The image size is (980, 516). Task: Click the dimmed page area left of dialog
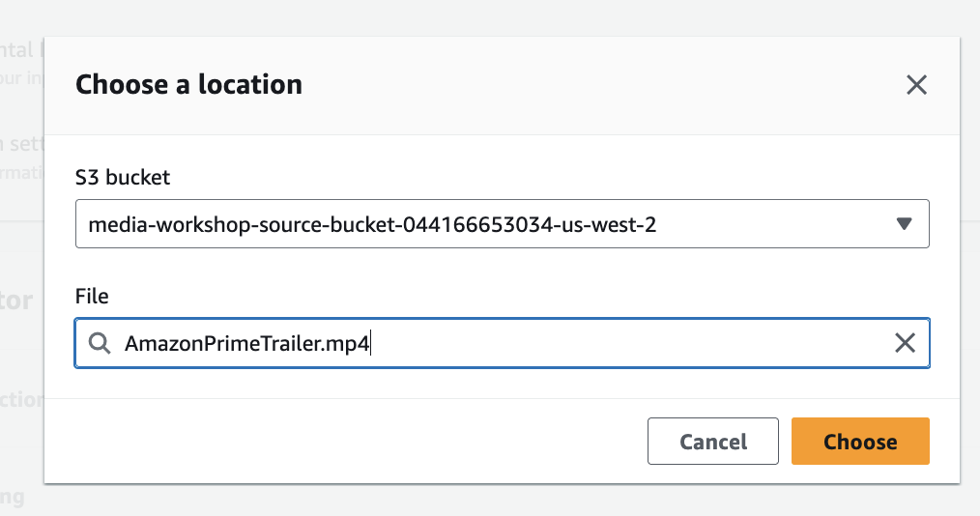tap(21, 290)
